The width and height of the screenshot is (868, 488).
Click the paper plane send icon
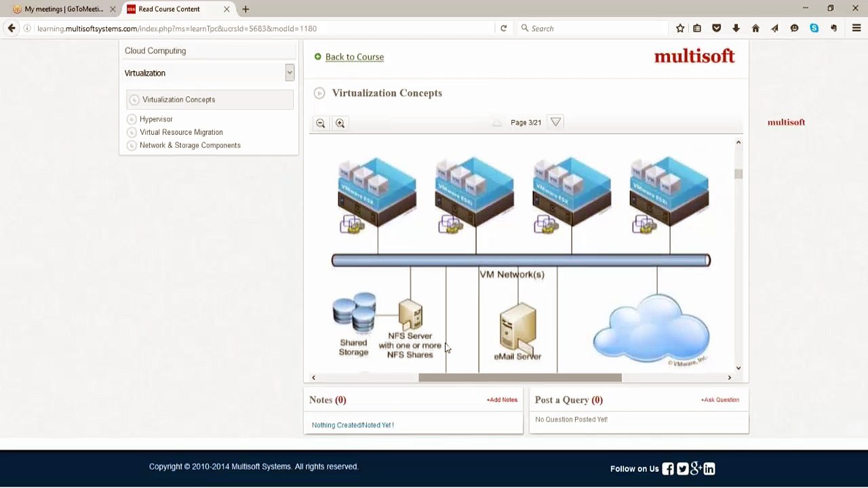pyautogui.click(x=774, y=28)
